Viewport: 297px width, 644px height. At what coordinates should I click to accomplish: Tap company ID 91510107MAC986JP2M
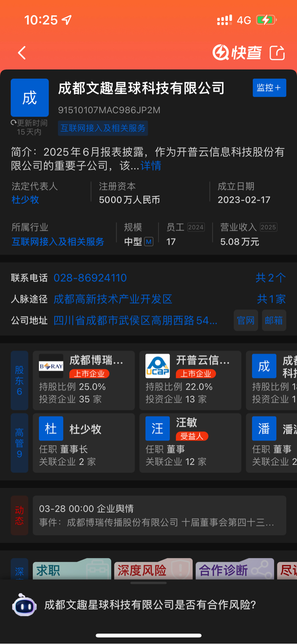109,110
